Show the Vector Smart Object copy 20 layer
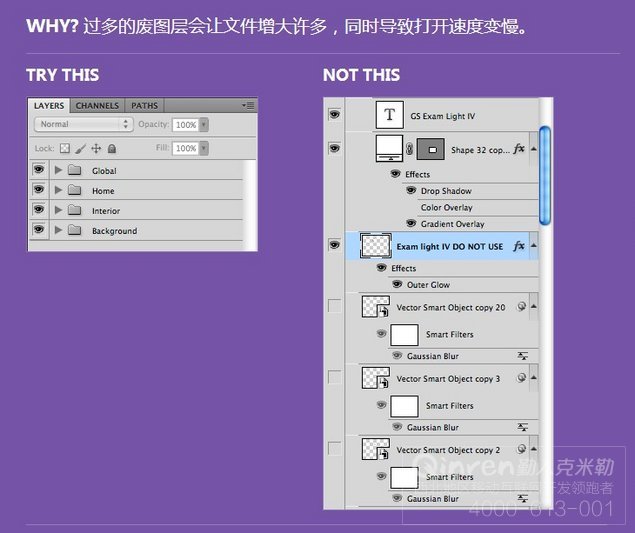 coord(335,306)
